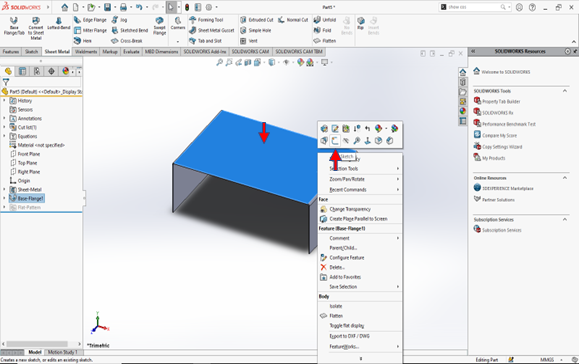Select the Jog tool
This screenshot has width=579, height=364.
point(119,20)
